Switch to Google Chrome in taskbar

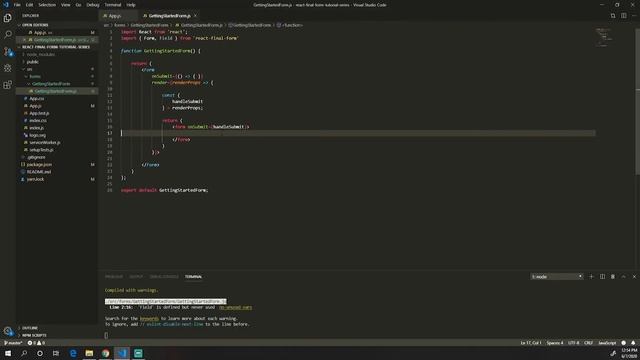point(106,353)
